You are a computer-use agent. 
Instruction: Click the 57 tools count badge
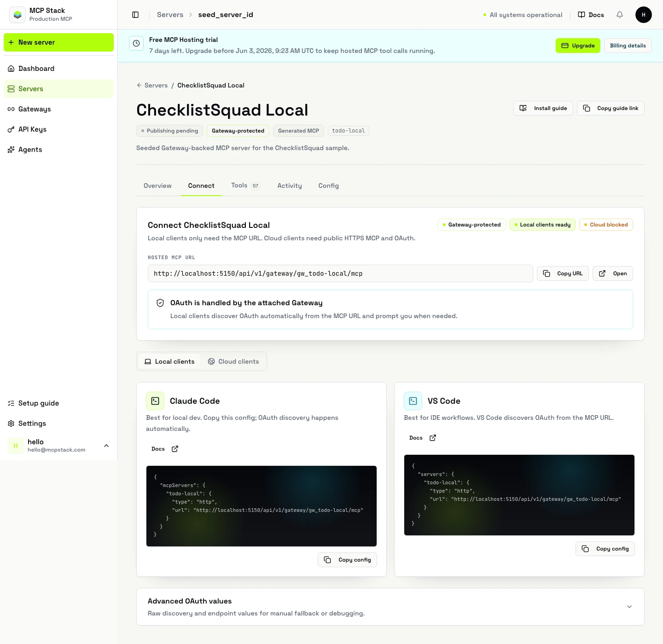[256, 186]
